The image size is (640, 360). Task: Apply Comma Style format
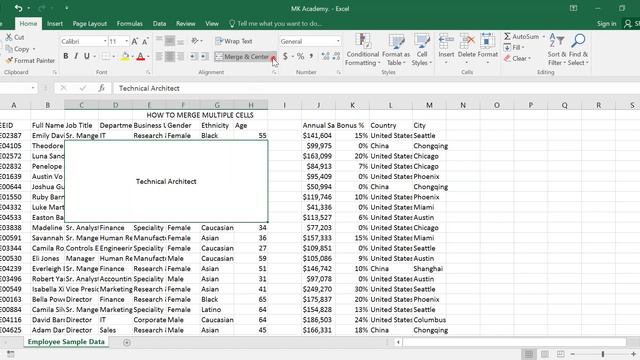click(311, 56)
